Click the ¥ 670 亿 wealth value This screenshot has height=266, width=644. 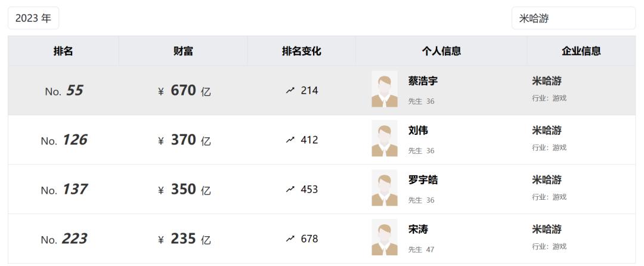(184, 90)
